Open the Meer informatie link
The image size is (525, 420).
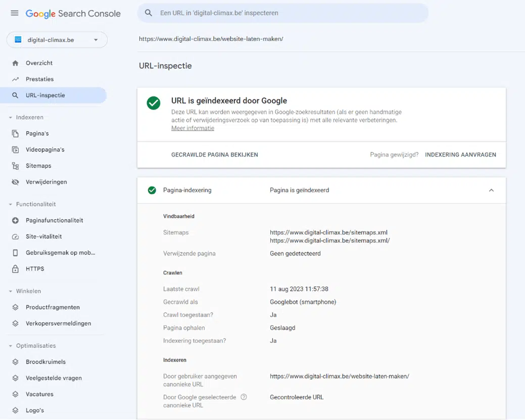pyautogui.click(x=193, y=128)
